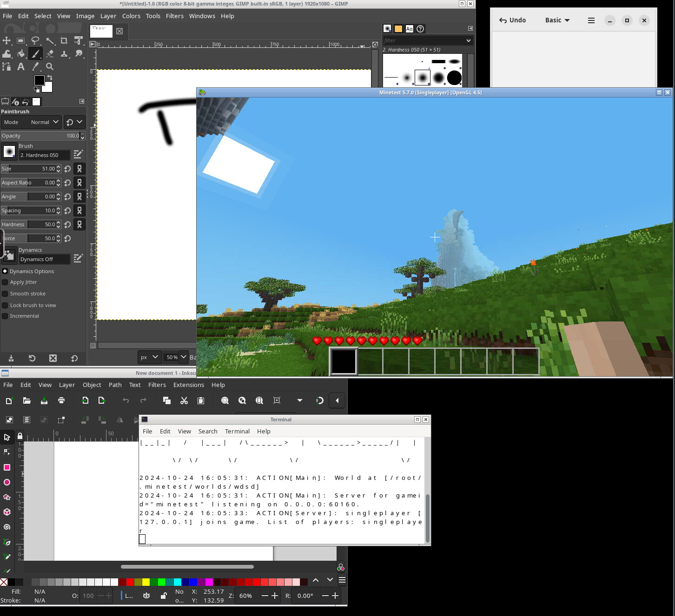The image size is (675, 616).
Task: Select the Move tool in GIMP toolbox
Action: pos(7,40)
